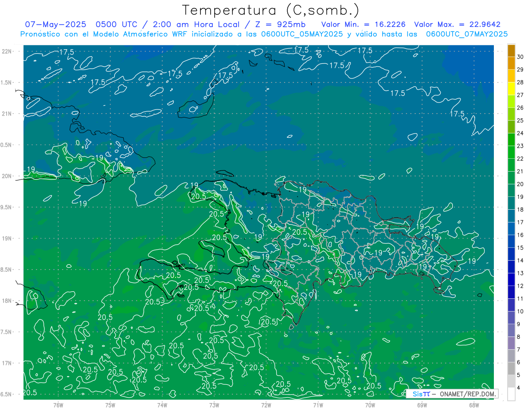Image resolution: width=532 pixels, height=411 pixels.
Task: Click "Pronóstico con el Modelo Atmosferico WRF" text
Action: click(x=105, y=34)
